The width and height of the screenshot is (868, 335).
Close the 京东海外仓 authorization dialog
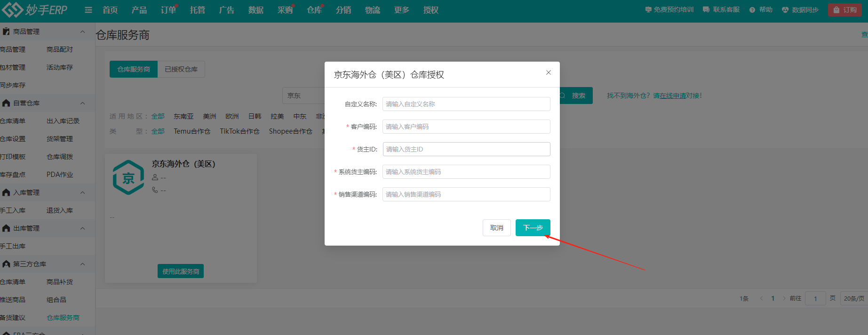click(549, 72)
